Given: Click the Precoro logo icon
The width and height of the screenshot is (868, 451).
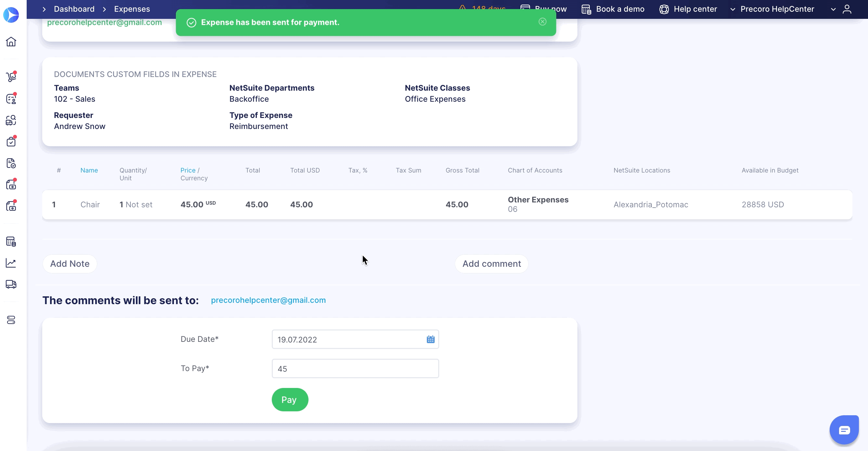Looking at the screenshot, I should tap(11, 15).
